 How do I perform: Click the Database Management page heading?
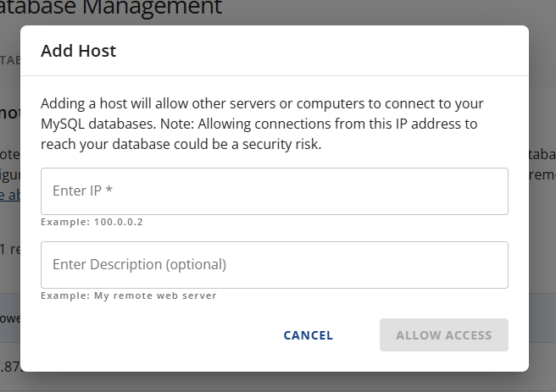tap(119, 8)
